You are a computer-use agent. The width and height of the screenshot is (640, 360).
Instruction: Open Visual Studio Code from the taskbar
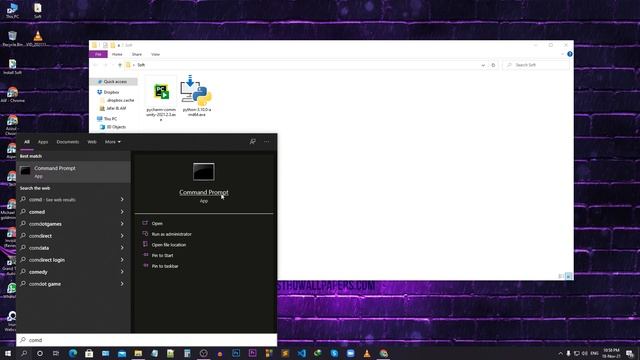coord(302,353)
